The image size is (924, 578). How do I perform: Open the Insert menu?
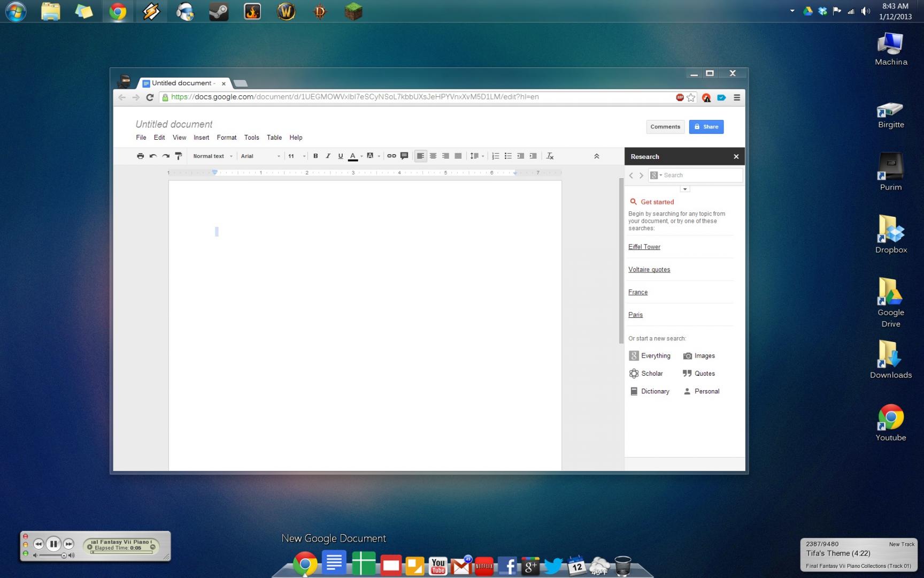click(x=201, y=138)
